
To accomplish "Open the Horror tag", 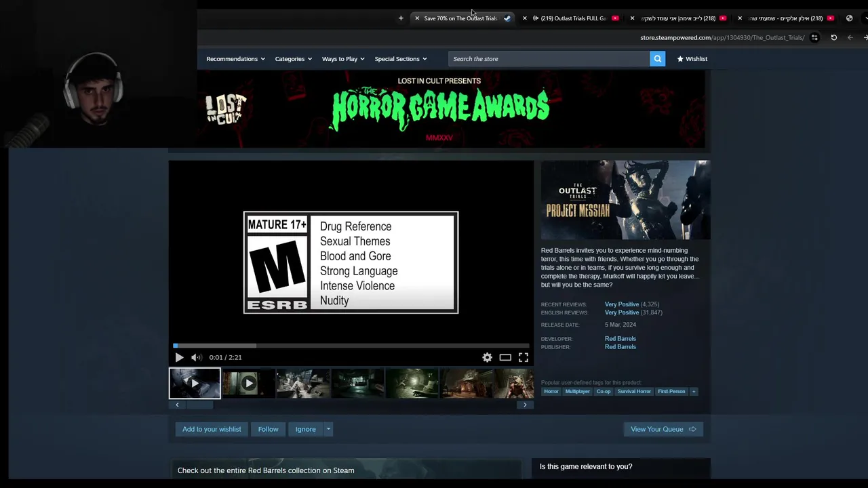I will (551, 392).
